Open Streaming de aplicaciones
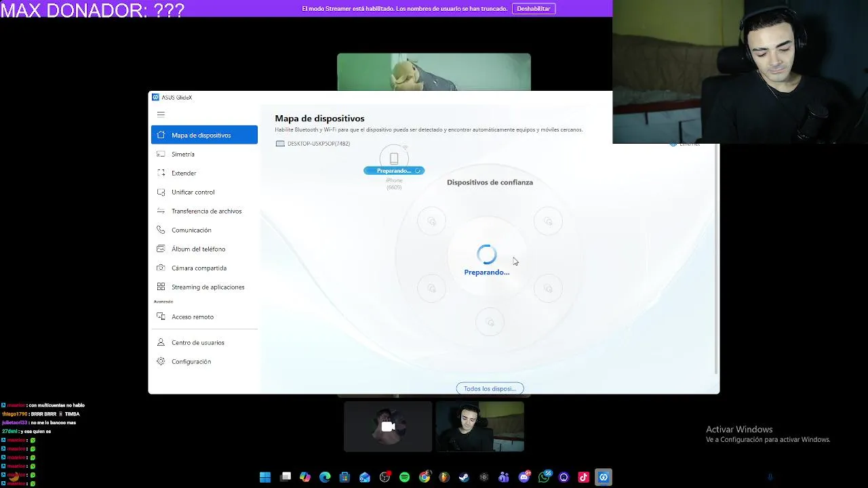The image size is (868, 488). [x=204, y=287]
